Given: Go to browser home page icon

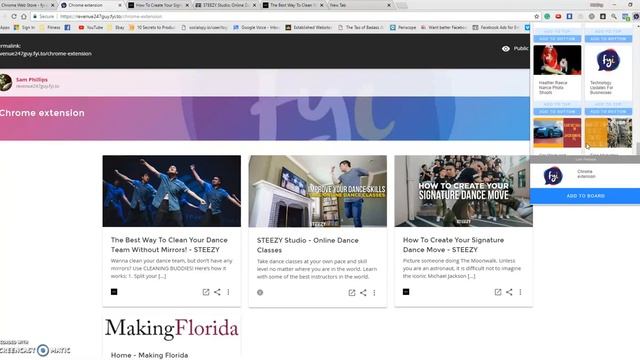Looking at the screenshot, I should 24,16.
